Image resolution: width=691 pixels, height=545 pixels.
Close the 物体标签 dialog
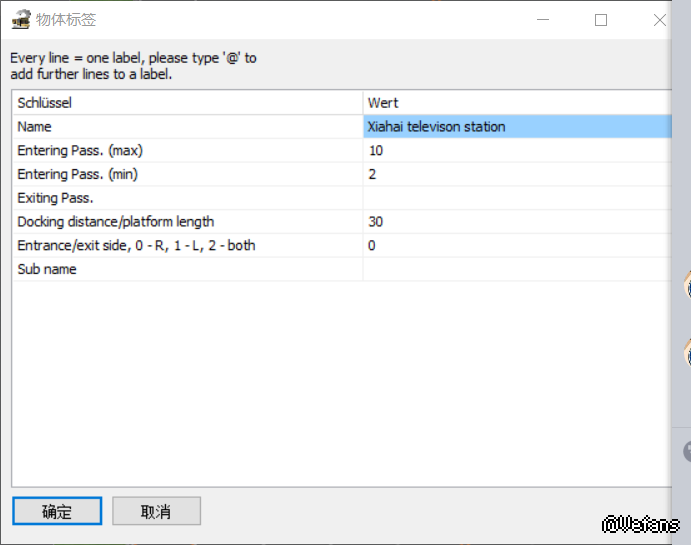(x=659, y=20)
